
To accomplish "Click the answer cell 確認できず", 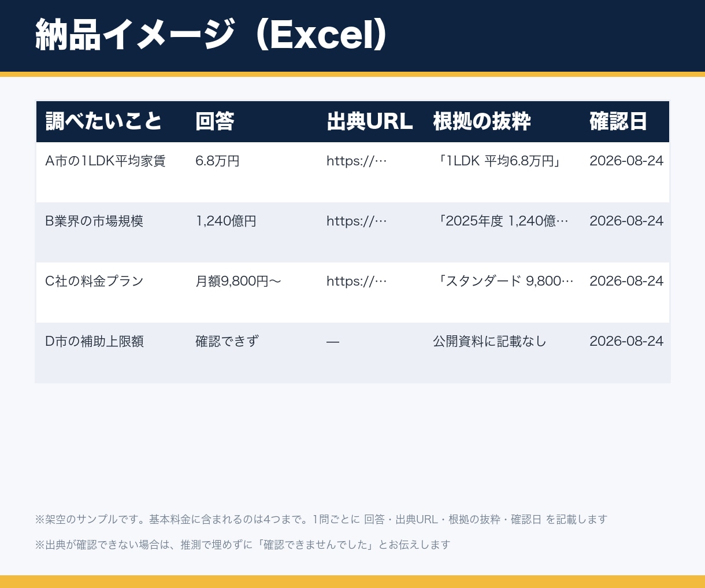I will pyautogui.click(x=227, y=341).
